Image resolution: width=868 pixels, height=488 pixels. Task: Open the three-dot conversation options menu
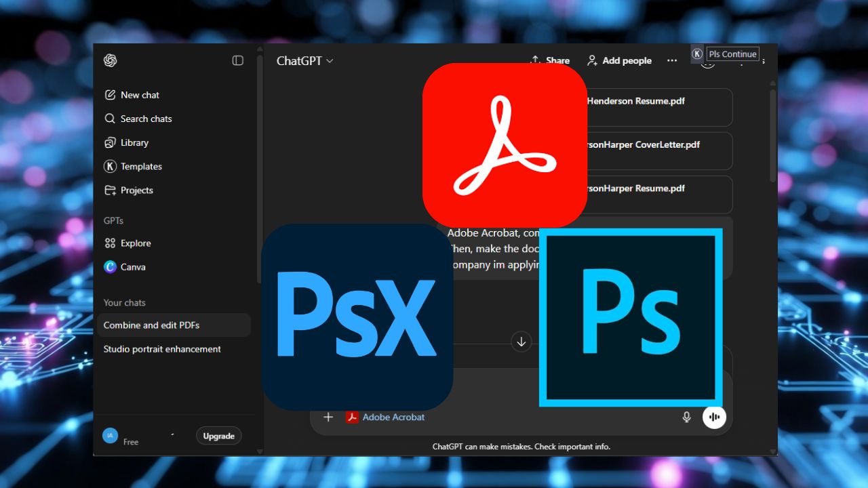tap(672, 60)
